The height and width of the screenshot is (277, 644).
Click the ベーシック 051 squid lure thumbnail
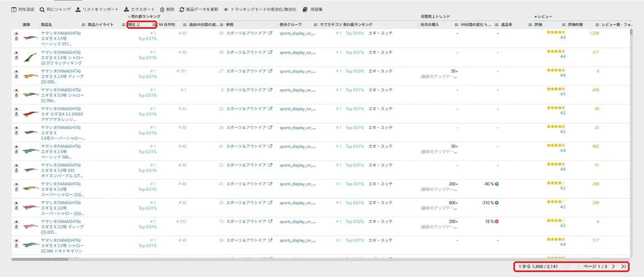coord(30,38)
